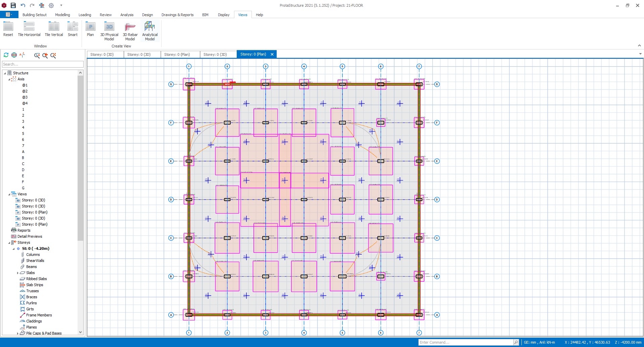Switch to the Analysis ribbon tab
644x347 pixels.
pyautogui.click(x=127, y=15)
